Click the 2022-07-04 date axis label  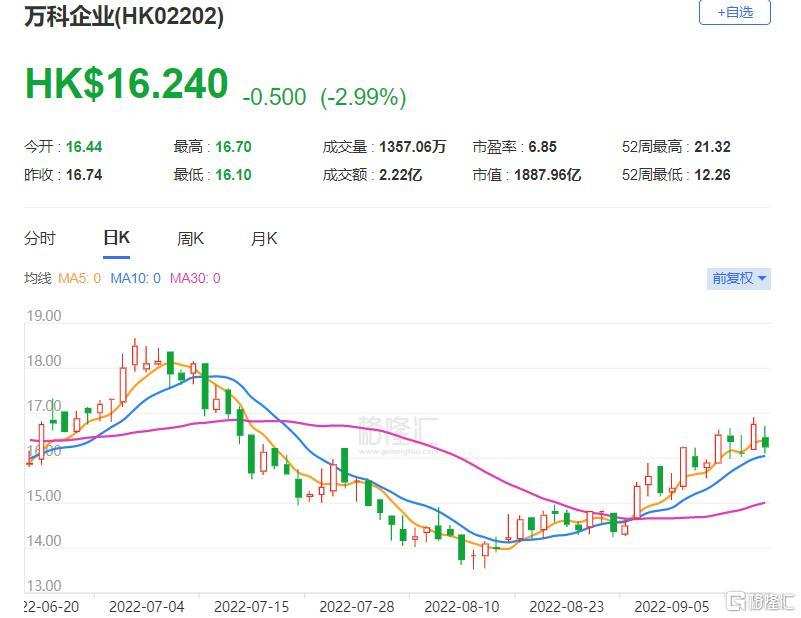[147, 607]
